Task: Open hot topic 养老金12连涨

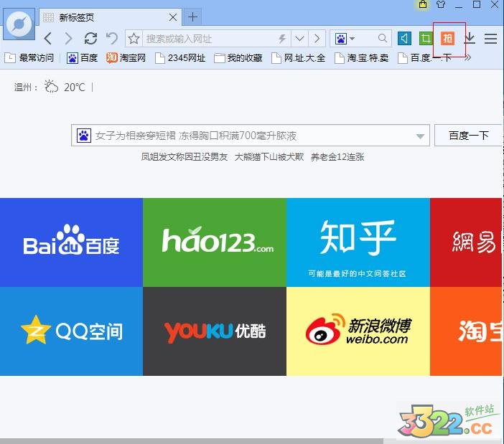Action: coord(337,157)
